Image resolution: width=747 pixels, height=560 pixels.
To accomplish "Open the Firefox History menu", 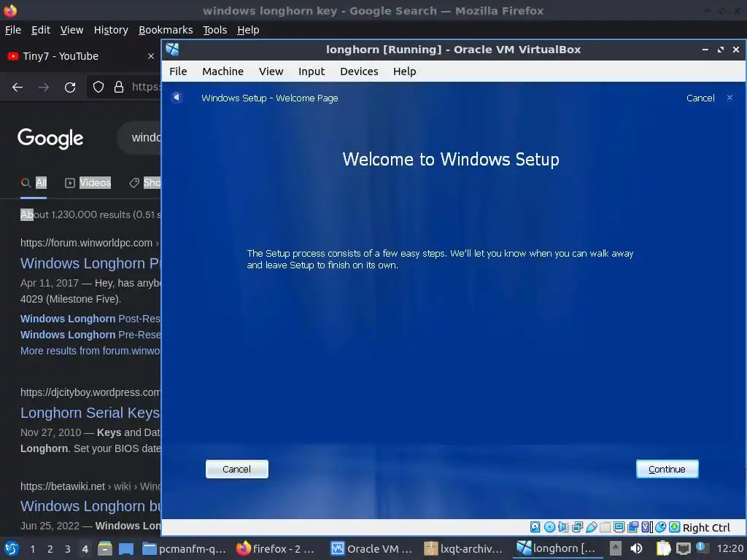I will point(111,30).
